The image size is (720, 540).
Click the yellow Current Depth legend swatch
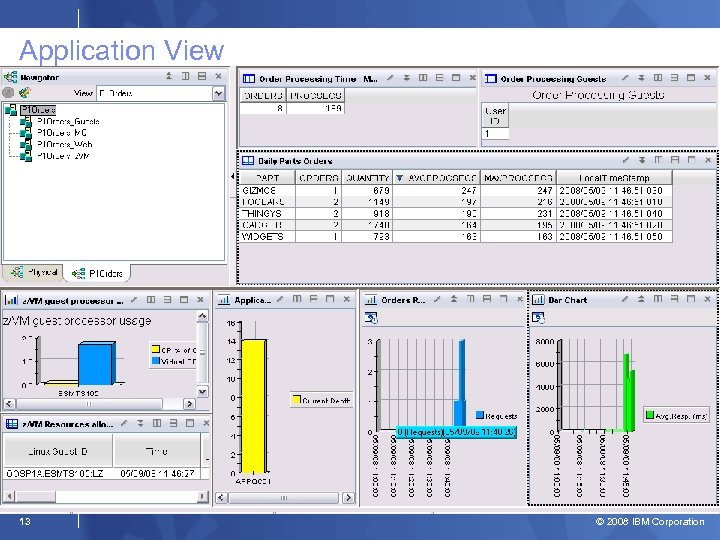(x=296, y=399)
